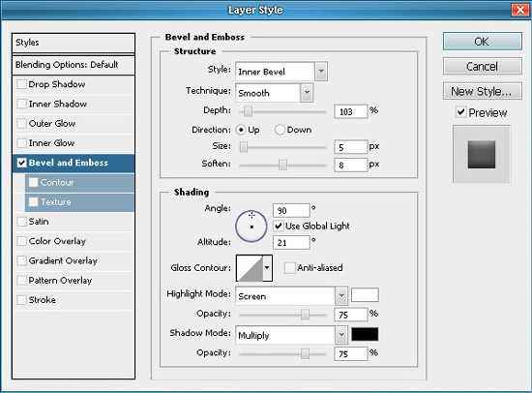Tick the Stroke checkbox

pyautogui.click(x=21, y=300)
